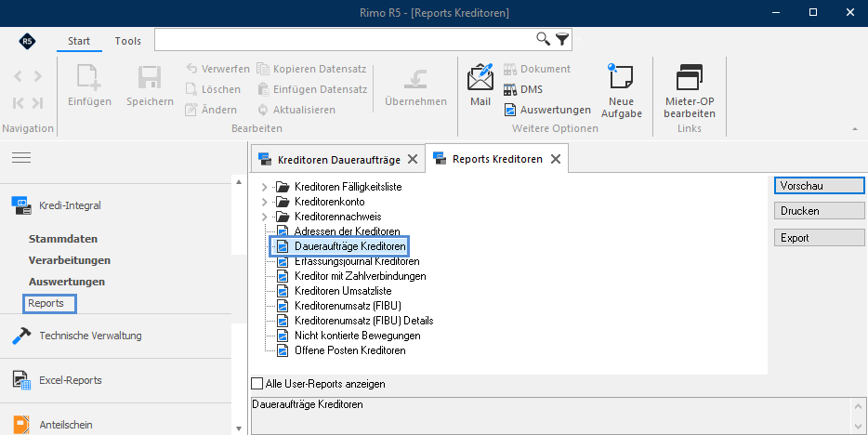This screenshot has width=868, height=435.
Task: Click the Export button
Action: [x=819, y=238]
